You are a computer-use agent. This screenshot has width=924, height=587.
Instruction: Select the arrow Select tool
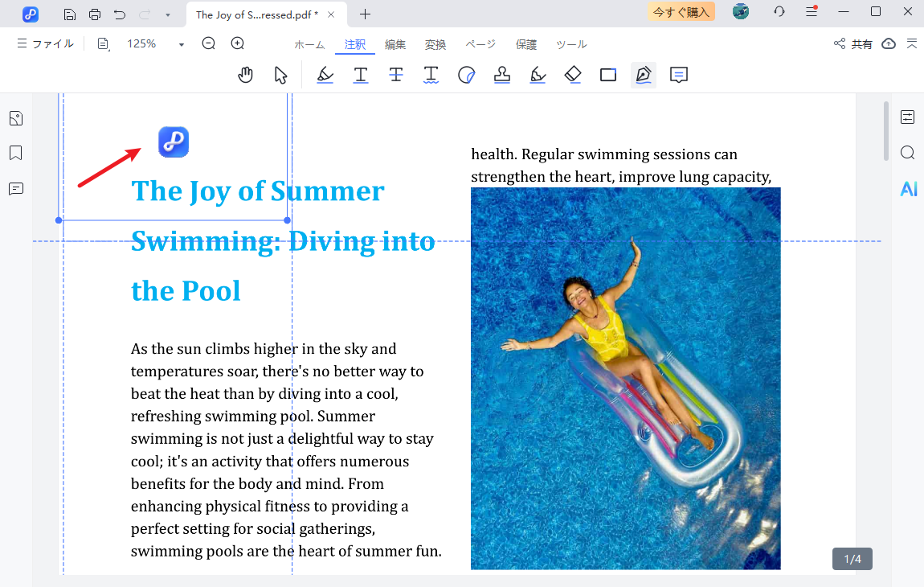coord(280,75)
